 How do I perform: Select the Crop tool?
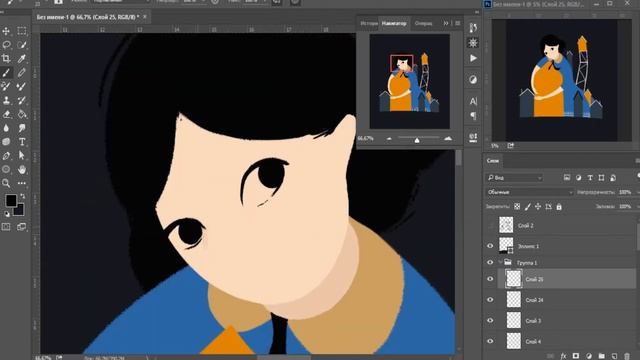6,58
